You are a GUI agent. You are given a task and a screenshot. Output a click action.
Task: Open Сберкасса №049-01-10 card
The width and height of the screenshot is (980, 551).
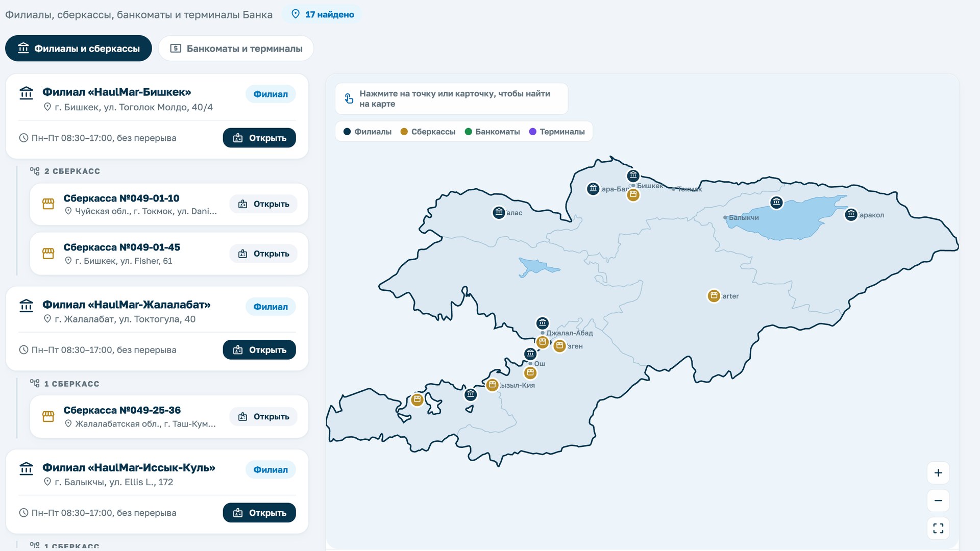263,204
